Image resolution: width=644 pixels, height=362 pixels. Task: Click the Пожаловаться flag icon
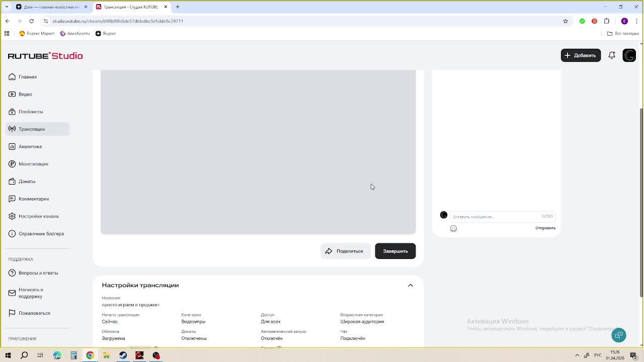(x=12, y=313)
